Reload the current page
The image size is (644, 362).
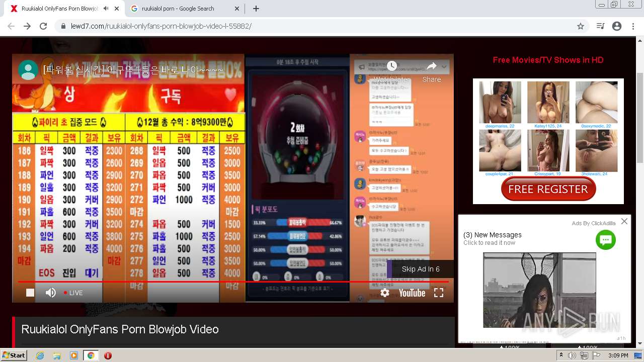(43, 26)
